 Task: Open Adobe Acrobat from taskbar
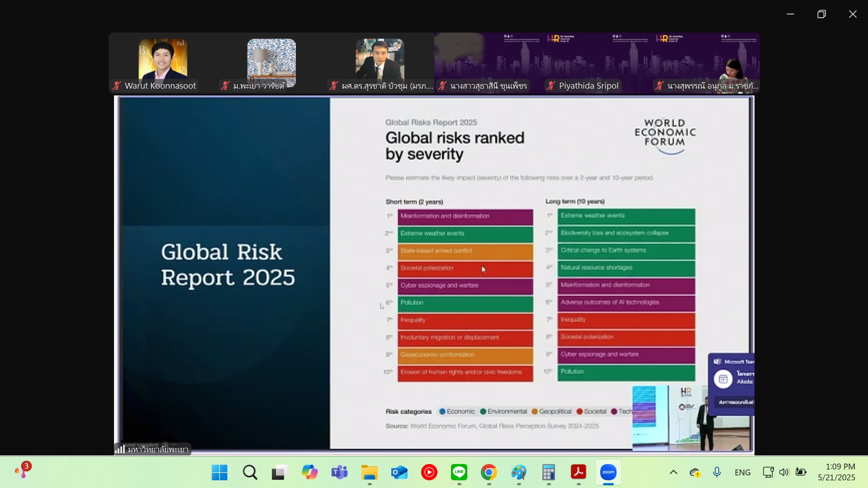coord(579,473)
